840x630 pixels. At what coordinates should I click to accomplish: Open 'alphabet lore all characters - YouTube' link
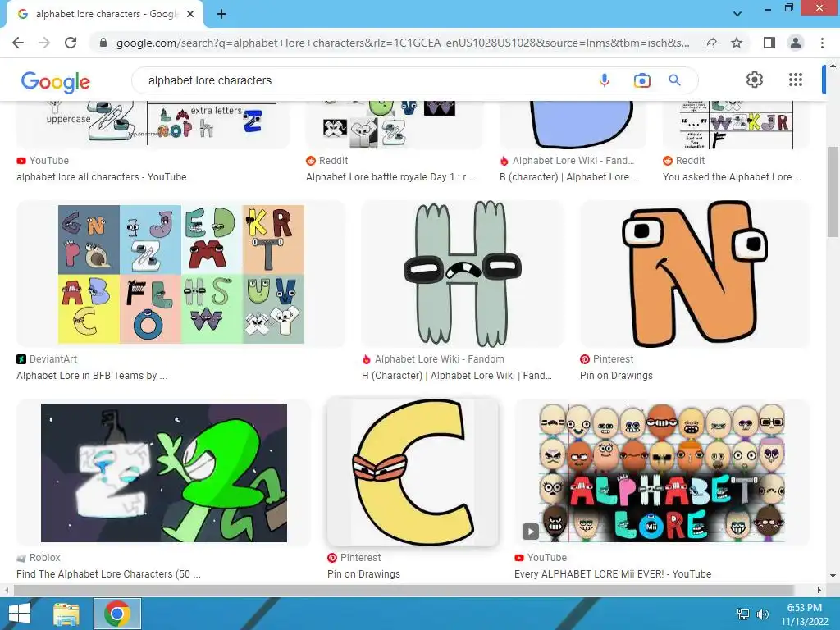click(101, 177)
